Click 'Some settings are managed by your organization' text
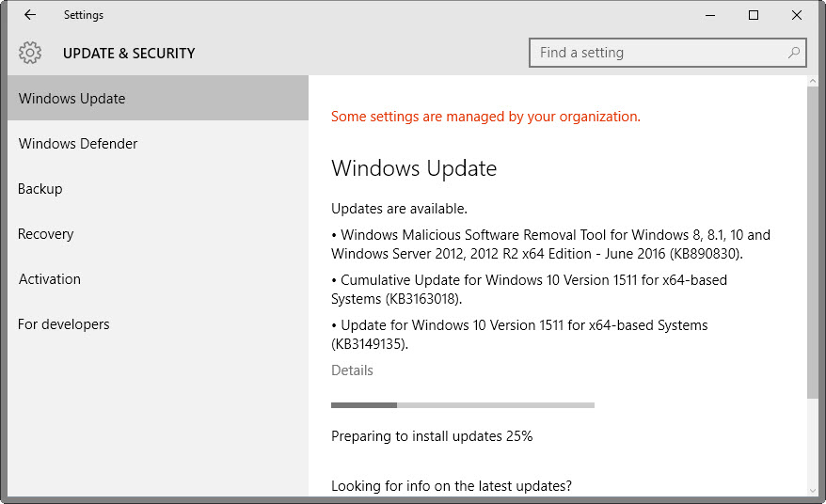This screenshot has width=826, height=504. coord(485,117)
